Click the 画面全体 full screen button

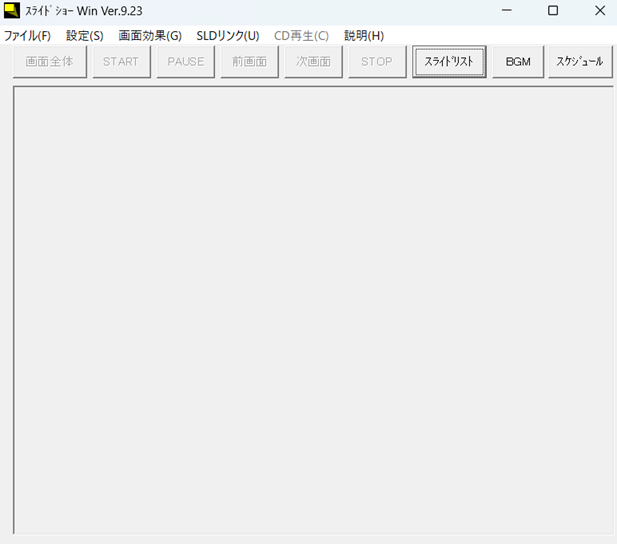(50, 61)
